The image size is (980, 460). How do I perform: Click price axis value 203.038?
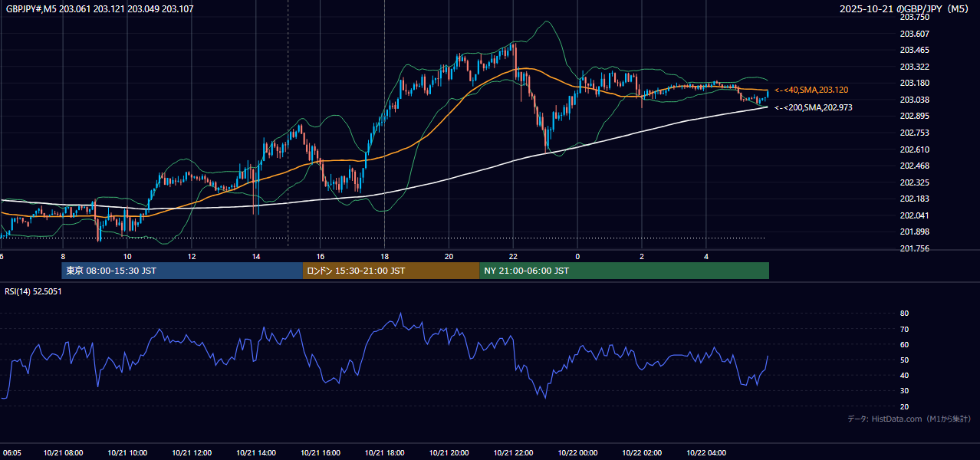(914, 100)
